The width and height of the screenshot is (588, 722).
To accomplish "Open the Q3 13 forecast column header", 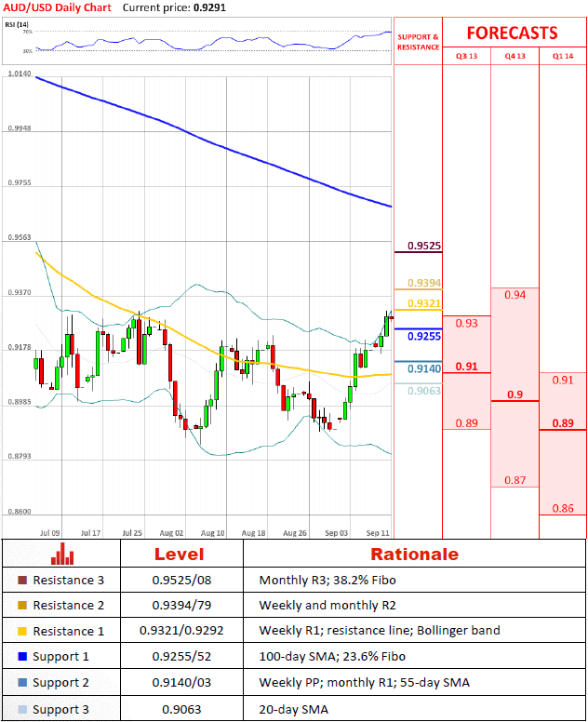I will [466, 58].
